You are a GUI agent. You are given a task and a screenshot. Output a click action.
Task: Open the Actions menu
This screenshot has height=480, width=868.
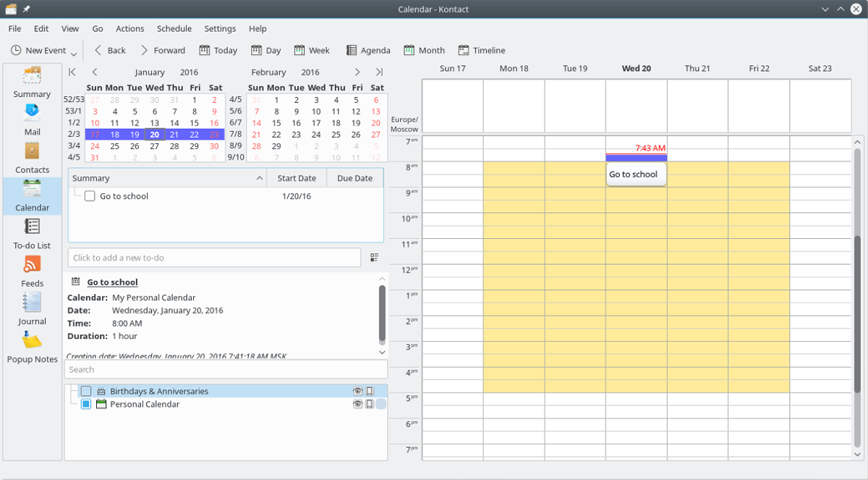point(130,28)
